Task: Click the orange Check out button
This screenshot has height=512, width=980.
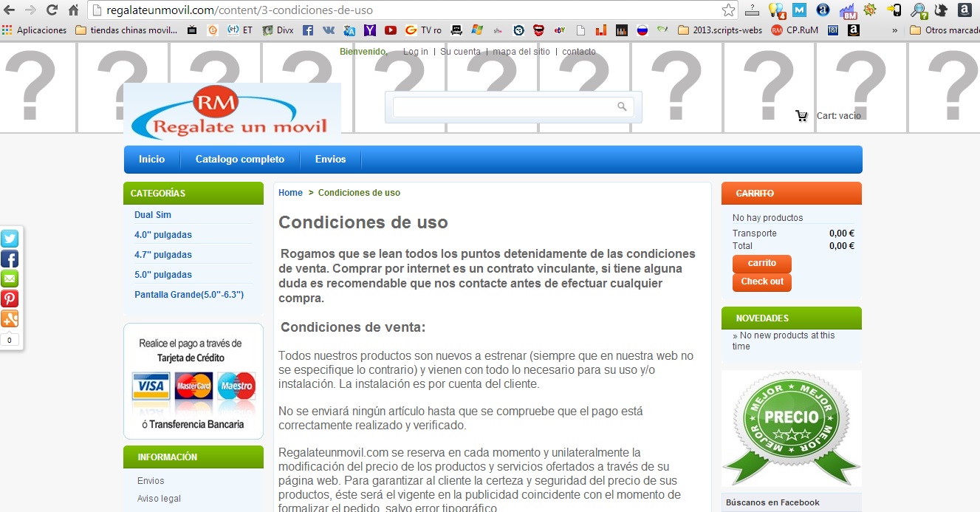Action: tap(762, 281)
